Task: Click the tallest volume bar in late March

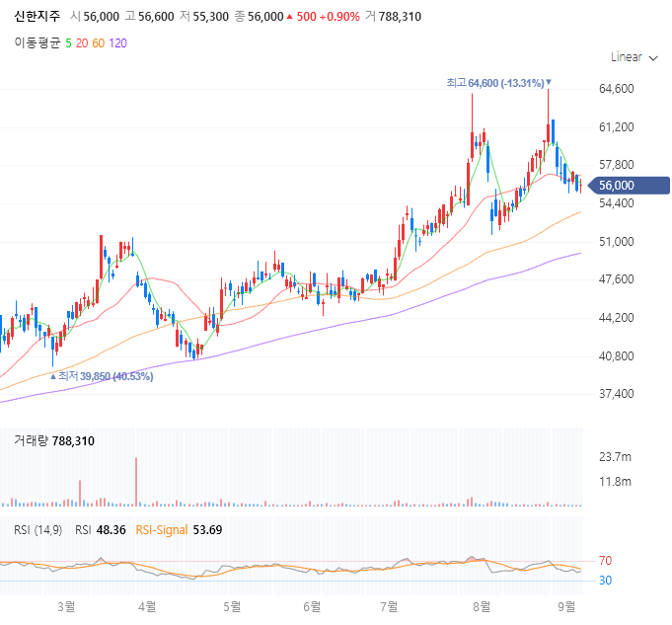Action: tap(136, 482)
